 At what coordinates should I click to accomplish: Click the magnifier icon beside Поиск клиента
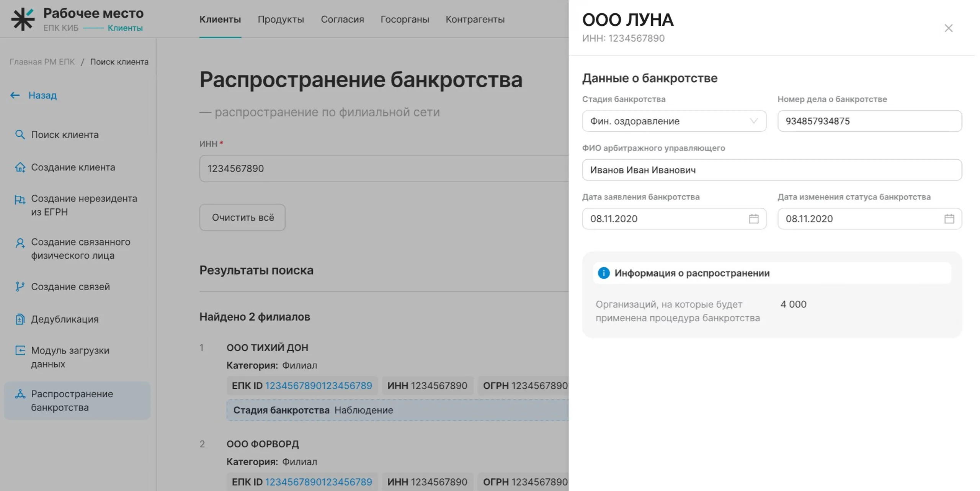(20, 134)
